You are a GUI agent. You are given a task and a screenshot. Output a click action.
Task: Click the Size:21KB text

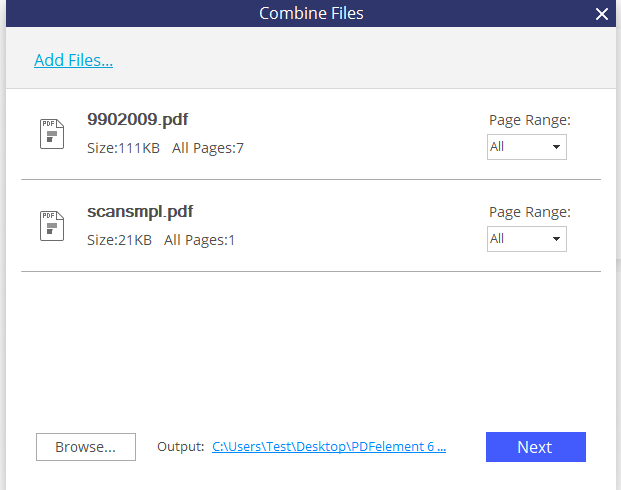119,240
